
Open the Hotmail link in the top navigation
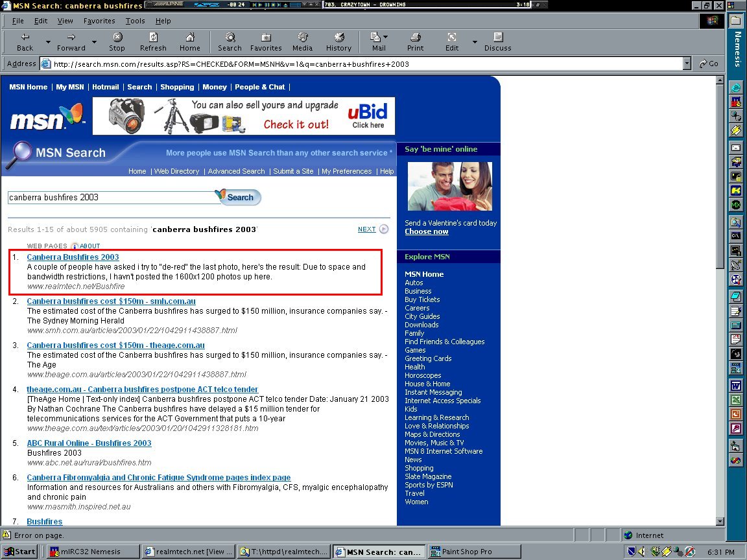tap(105, 87)
